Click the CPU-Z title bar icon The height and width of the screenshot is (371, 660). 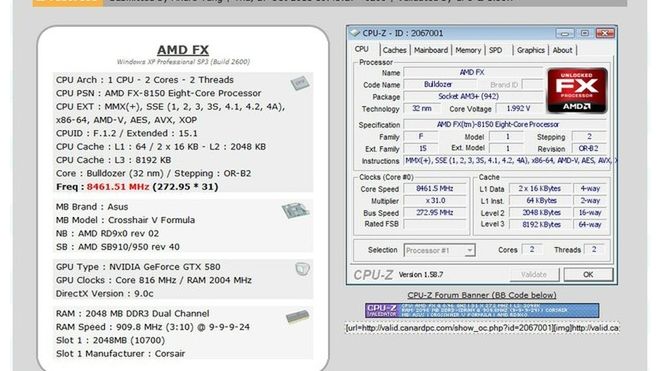[x=355, y=33]
